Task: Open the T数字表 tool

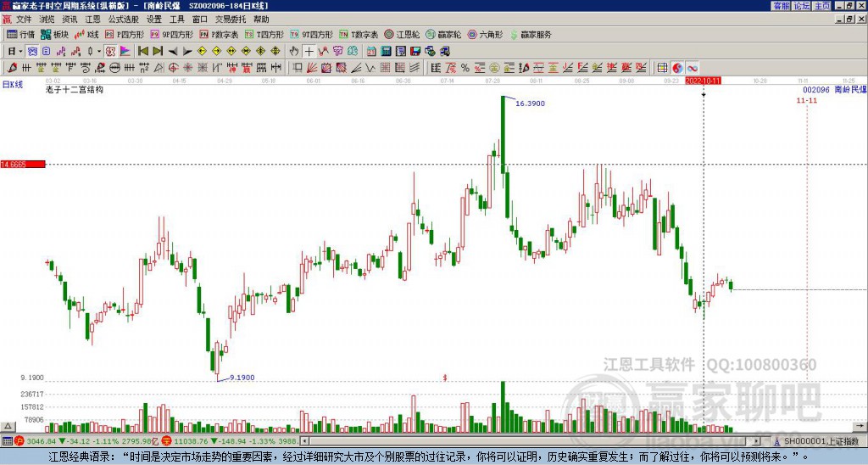Action: [x=359, y=34]
